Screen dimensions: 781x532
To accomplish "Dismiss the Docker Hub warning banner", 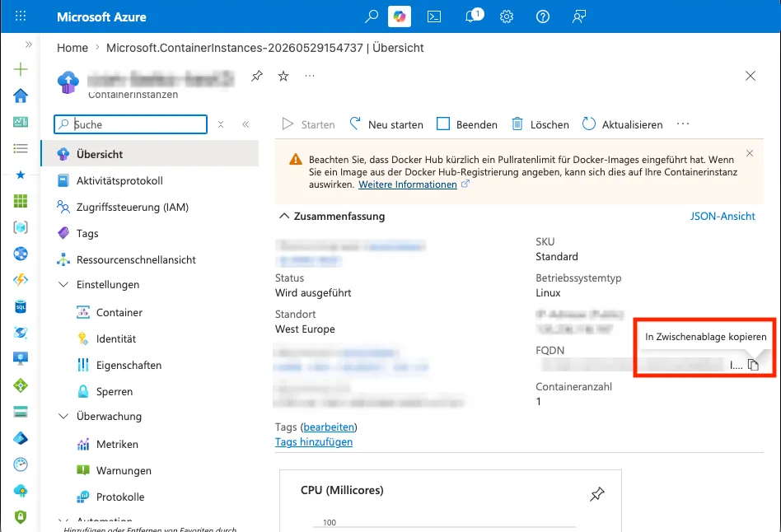I will [x=750, y=153].
